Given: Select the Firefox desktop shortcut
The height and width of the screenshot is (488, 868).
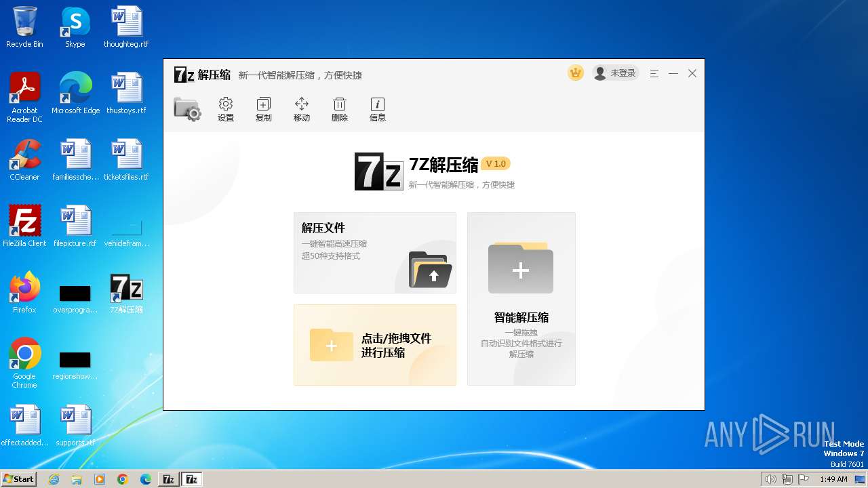Looking at the screenshot, I should click(24, 293).
